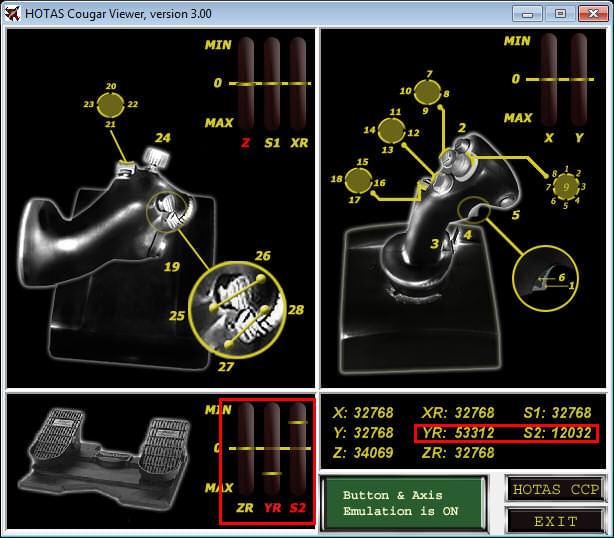Click the S1 axis bar gauge
This screenshot has height=538, width=614.
(x=272, y=84)
